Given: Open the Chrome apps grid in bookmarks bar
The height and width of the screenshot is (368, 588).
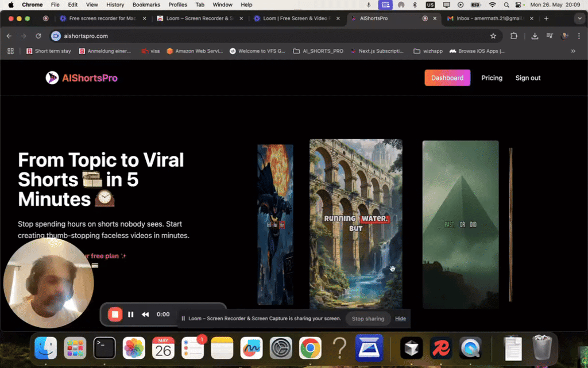Looking at the screenshot, I should pyautogui.click(x=10, y=51).
